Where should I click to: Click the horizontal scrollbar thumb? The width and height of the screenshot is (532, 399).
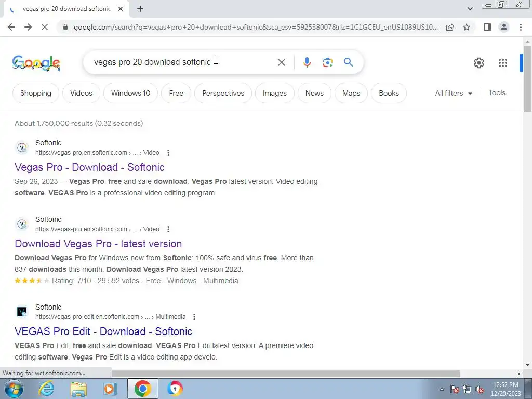coord(286,374)
